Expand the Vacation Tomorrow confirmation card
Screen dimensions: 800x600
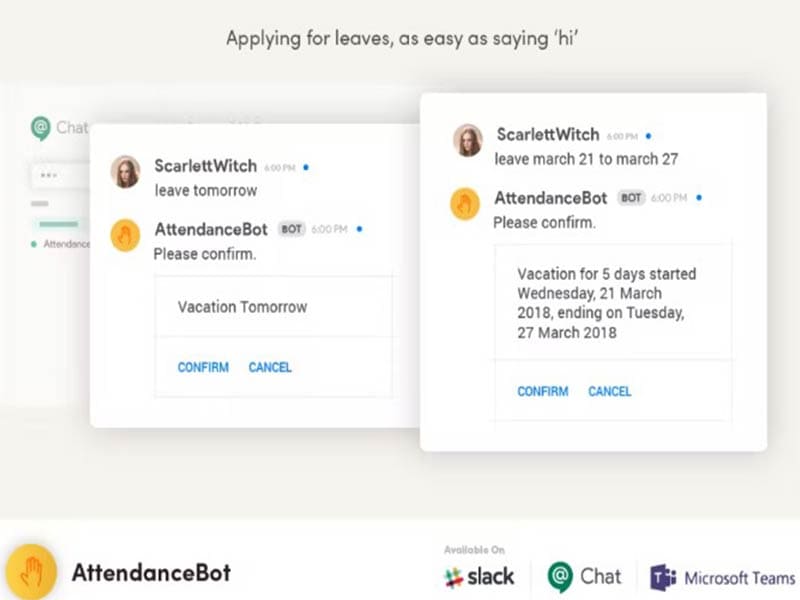[272, 307]
